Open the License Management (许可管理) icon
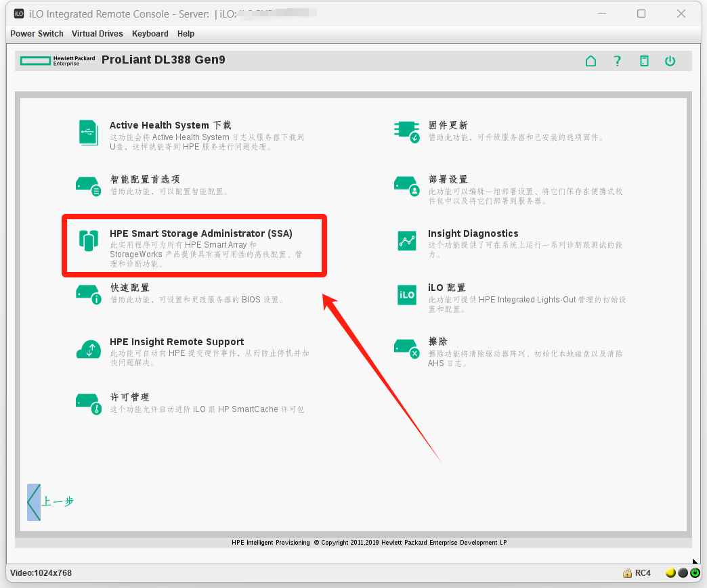The image size is (707, 588). point(89,403)
